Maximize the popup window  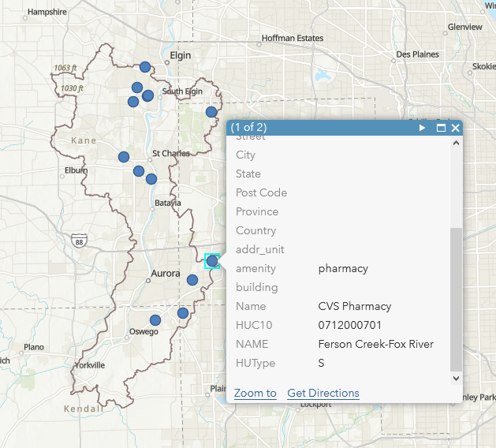[x=441, y=128]
